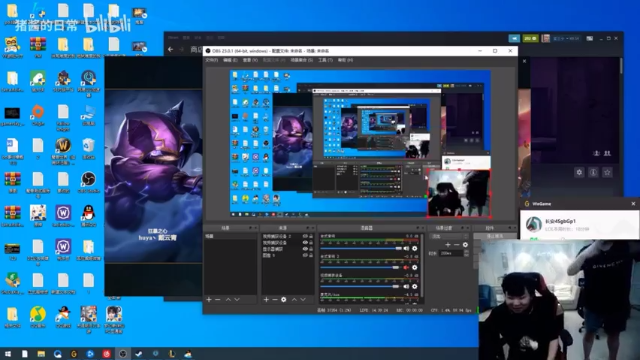
Task: Click the transition duration input field
Action: coord(451,253)
